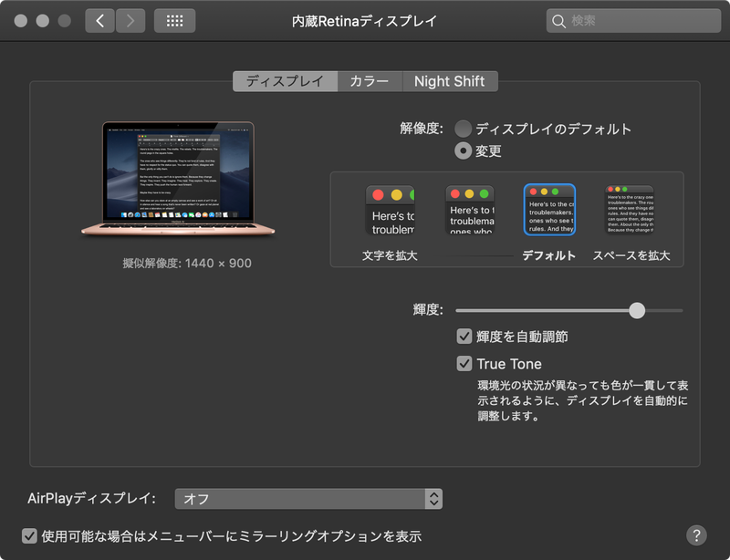This screenshot has width=730, height=560.
Task: Open the Night Shift tab
Action: point(450,81)
